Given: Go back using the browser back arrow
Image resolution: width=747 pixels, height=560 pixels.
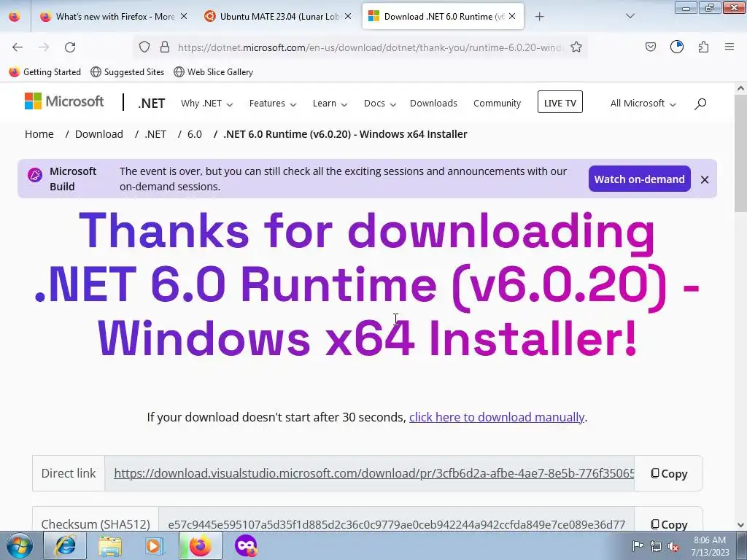Looking at the screenshot, I should pyautogui.click(x=18, y=47).
